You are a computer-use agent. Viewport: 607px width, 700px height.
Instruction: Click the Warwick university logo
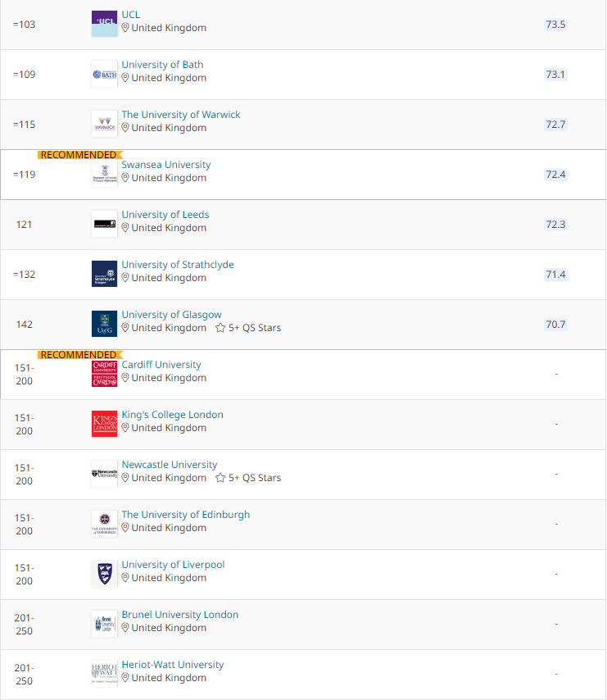pos(104,124)
